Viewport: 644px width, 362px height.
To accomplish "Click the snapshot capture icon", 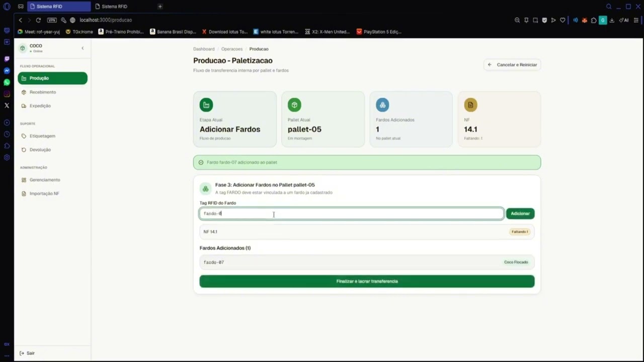I will coord(535,20).
